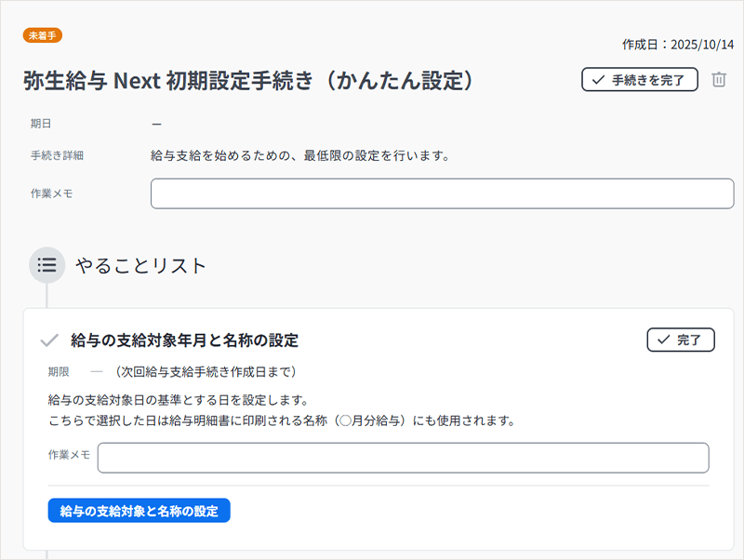744x560 pixels.
Task: Click the dash value next to 期日
Action: click(x=156, y=124)
